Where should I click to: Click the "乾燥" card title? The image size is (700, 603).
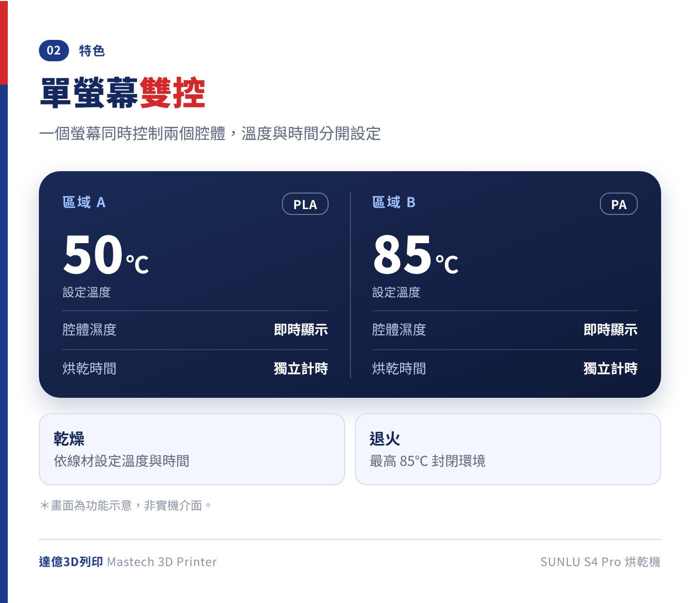[69, 439]
